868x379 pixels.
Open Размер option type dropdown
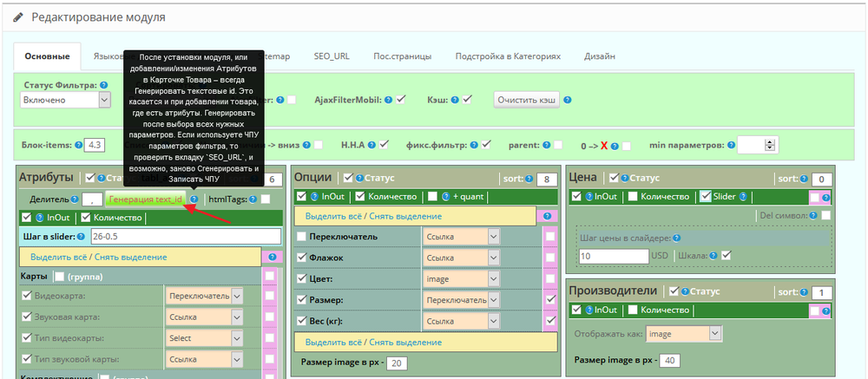tap(461, 300)
